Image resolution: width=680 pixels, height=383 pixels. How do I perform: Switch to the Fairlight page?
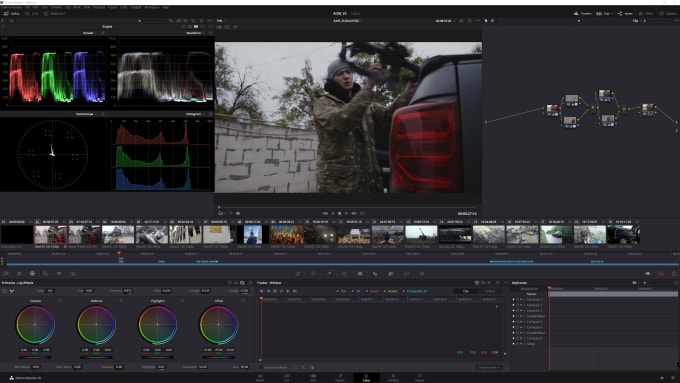[393, 377]
